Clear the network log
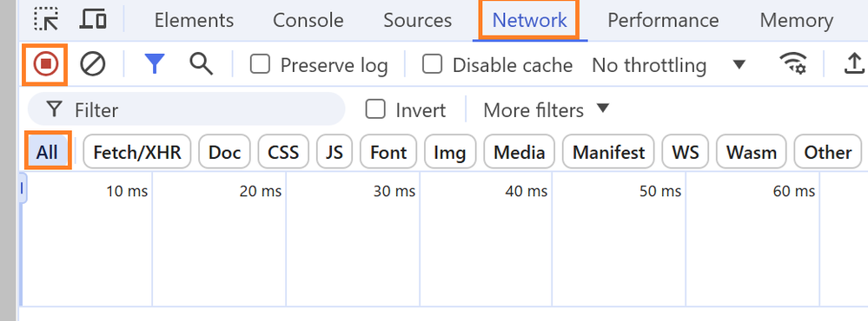The width and height of the screenshot is (868, 321). click(92, 65)
